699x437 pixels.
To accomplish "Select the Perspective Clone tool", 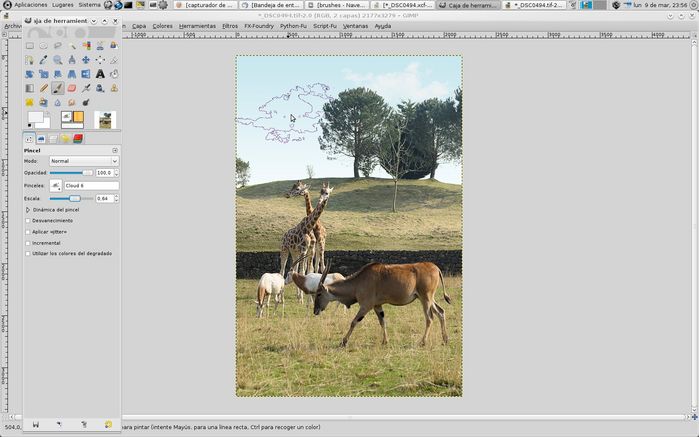I will click(x=43, y=103).
